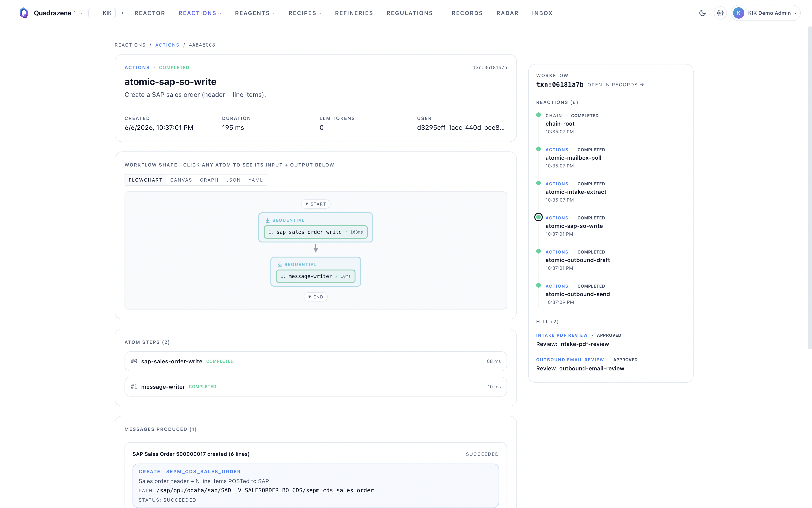
Task: Select the sap-sales-order-write atom in flowchart
Action: click(x=316, y=232)
